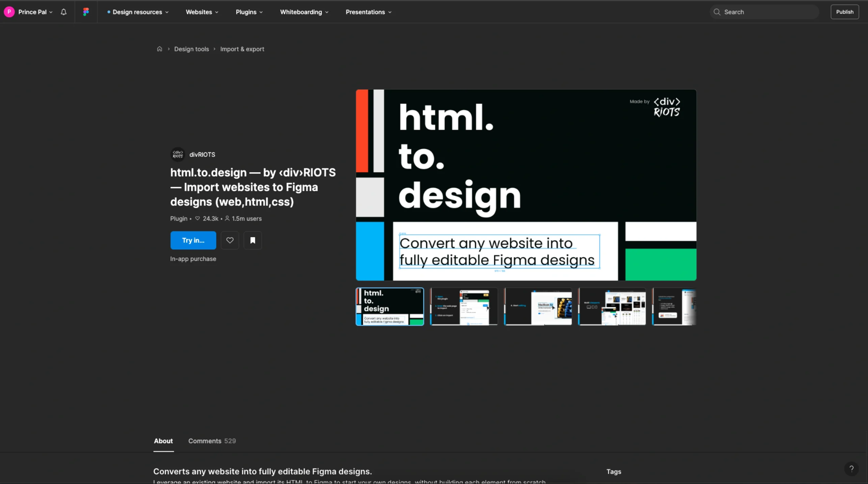Click the heading 'Converts any website into fully editable Figma designs.'
Screen dimensions: 868x484
(x=262, y=471)
